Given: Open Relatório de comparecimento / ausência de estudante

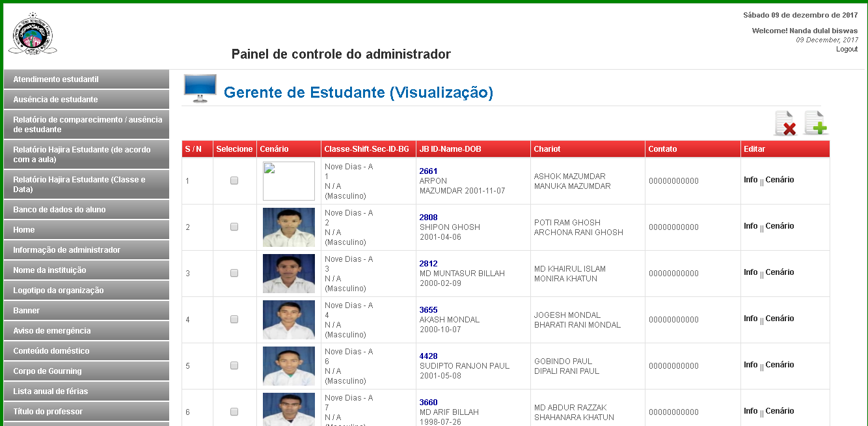Looking at the screenshot, I should (x=87, y=124).
